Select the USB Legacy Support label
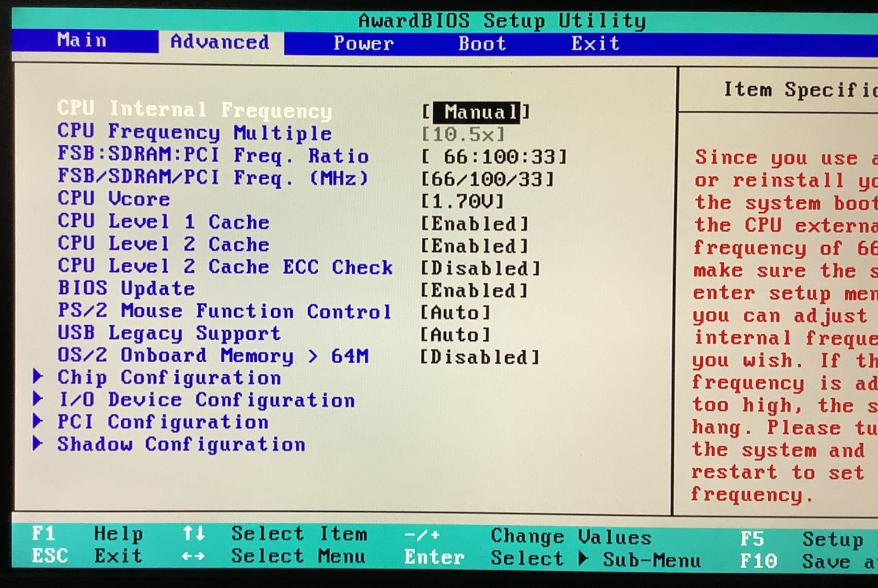Viewport: 878px width, 588px height. (169, 333)
